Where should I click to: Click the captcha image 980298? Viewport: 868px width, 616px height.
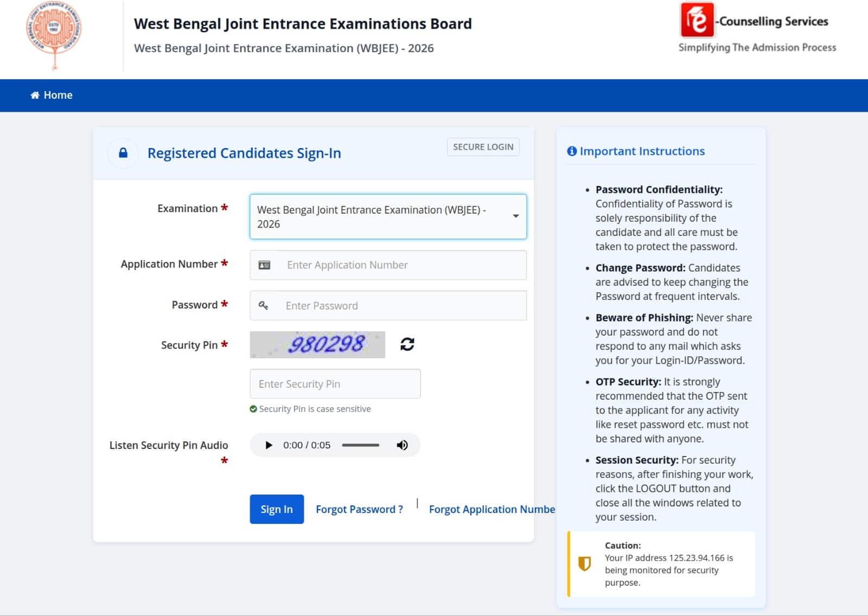click(317, 344)
